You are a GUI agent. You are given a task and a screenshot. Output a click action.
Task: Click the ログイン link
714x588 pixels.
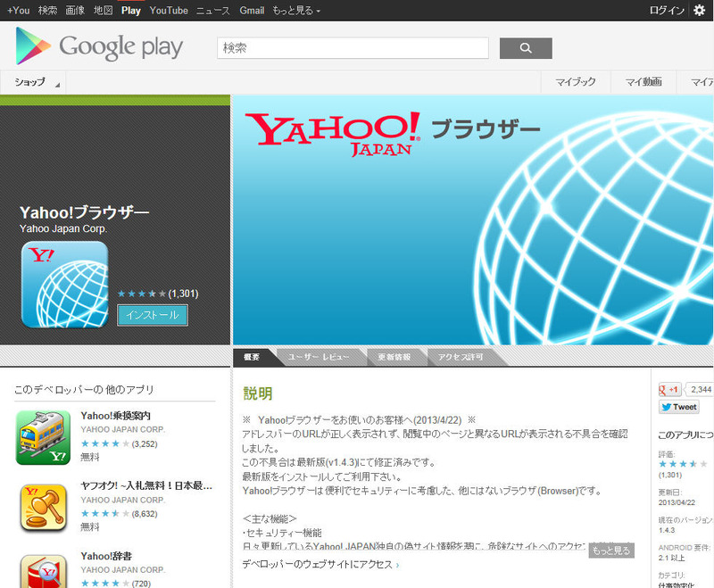click(667, 11)
